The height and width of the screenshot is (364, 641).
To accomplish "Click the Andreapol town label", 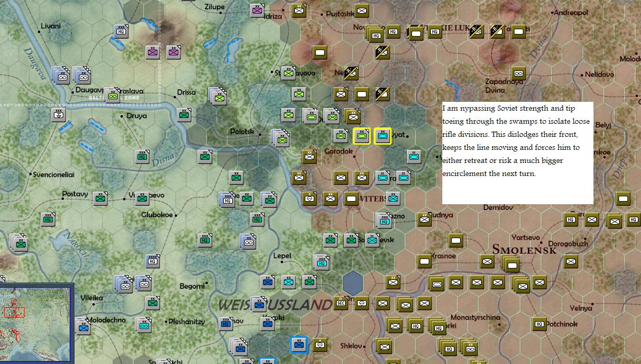I will click(x=570, y=12).
